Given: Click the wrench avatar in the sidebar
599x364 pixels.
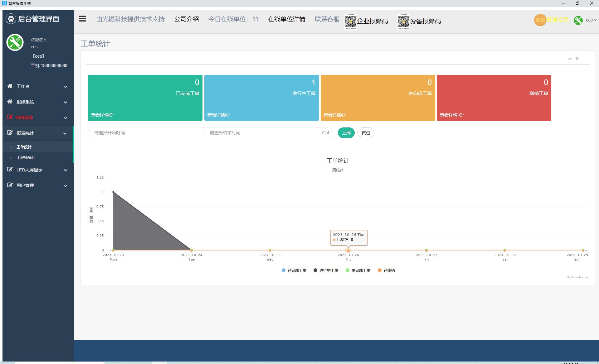Looking at the screenshot, I should (15, 42).
